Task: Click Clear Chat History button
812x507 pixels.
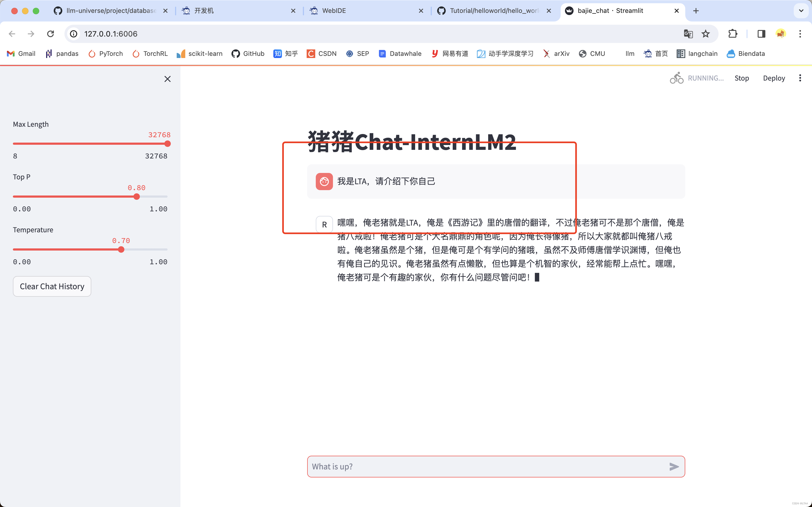Action: pyautogui.click(x=52, y=286)
